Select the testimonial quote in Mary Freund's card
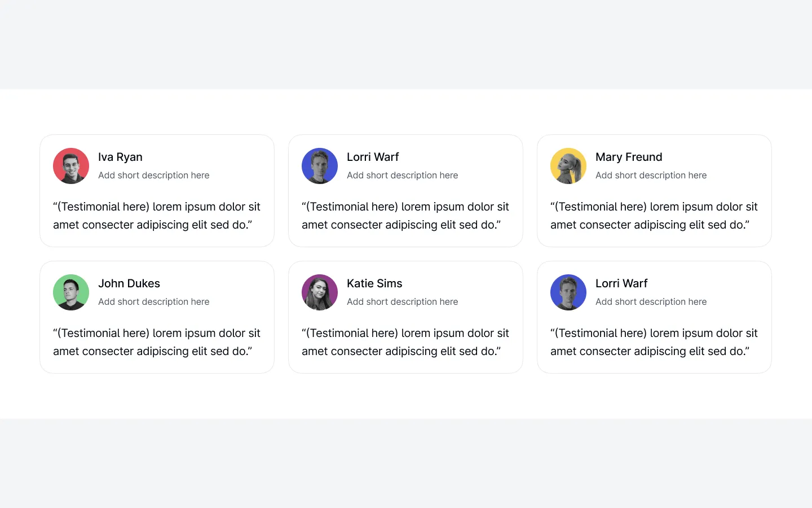Screen dimensions: 812x508 click(x=654, y=216)
